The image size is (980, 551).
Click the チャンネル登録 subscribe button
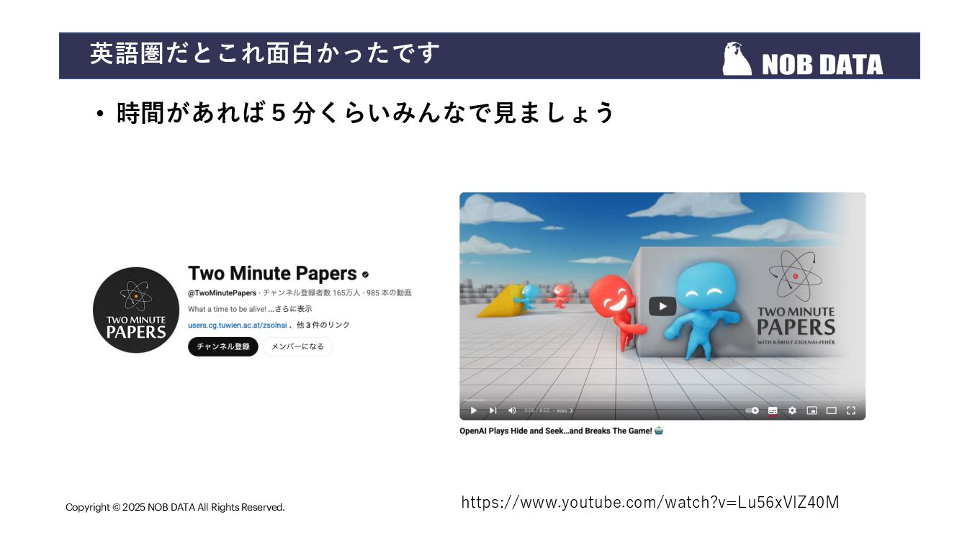[223, 346]
